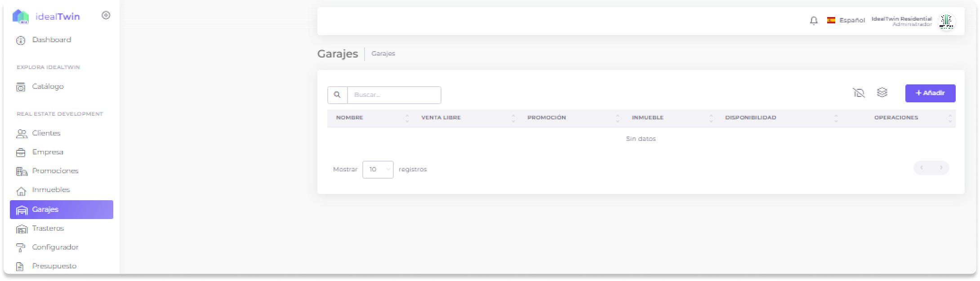Sort table by Nombre column
The width and height of the screenshot is (980, 281).
click(349, 118)
